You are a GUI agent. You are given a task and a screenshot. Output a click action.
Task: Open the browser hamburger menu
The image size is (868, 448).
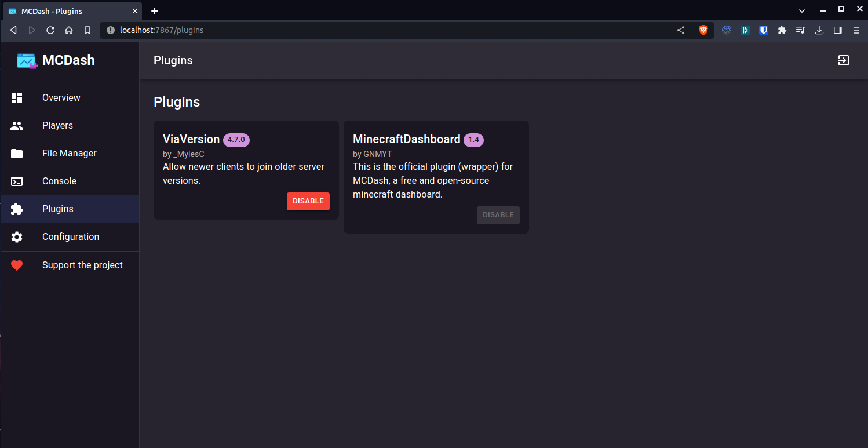(856, 30)
